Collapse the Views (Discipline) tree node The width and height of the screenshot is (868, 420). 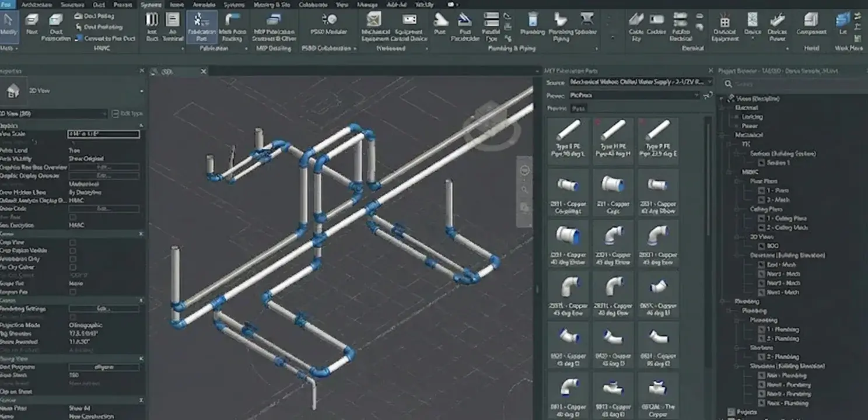[x=722, y=99]
